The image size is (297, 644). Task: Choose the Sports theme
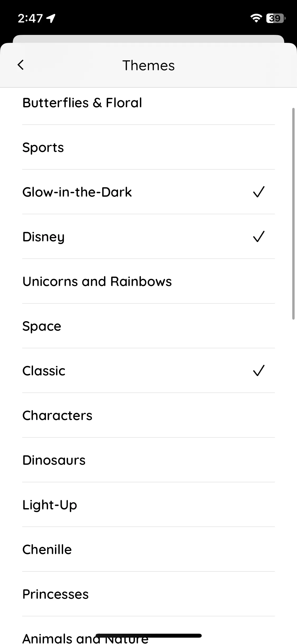click(x=148, y=147)
